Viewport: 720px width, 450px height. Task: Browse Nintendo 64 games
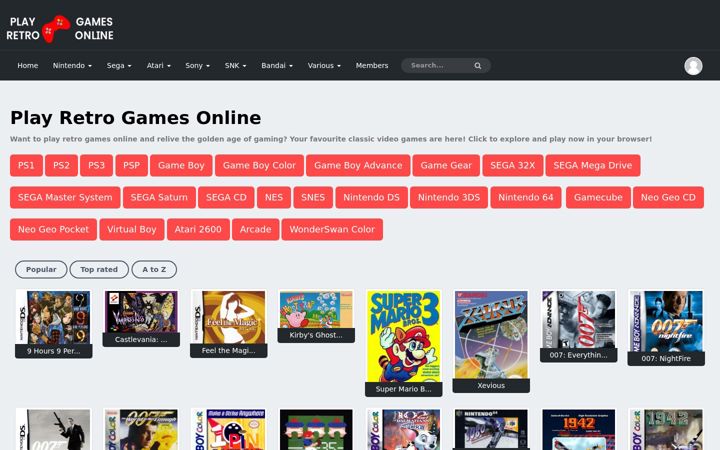click(526, 197)
